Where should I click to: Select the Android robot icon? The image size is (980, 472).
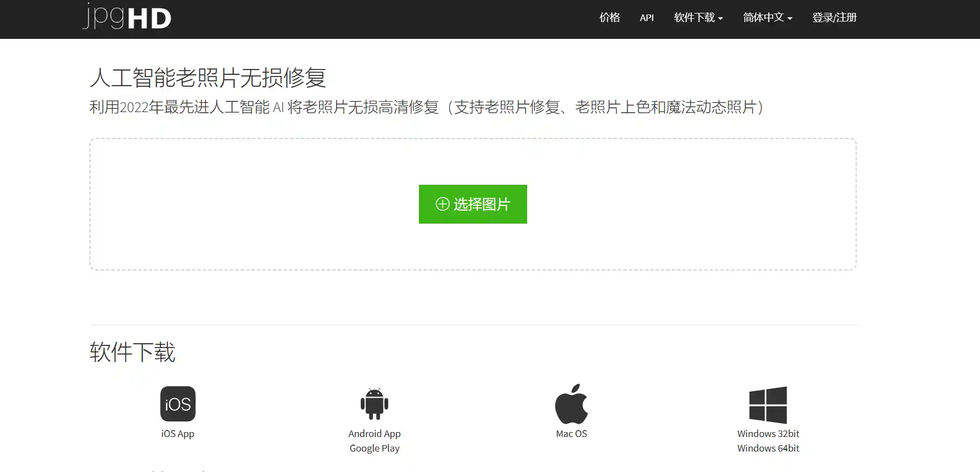tap(374, 404)
